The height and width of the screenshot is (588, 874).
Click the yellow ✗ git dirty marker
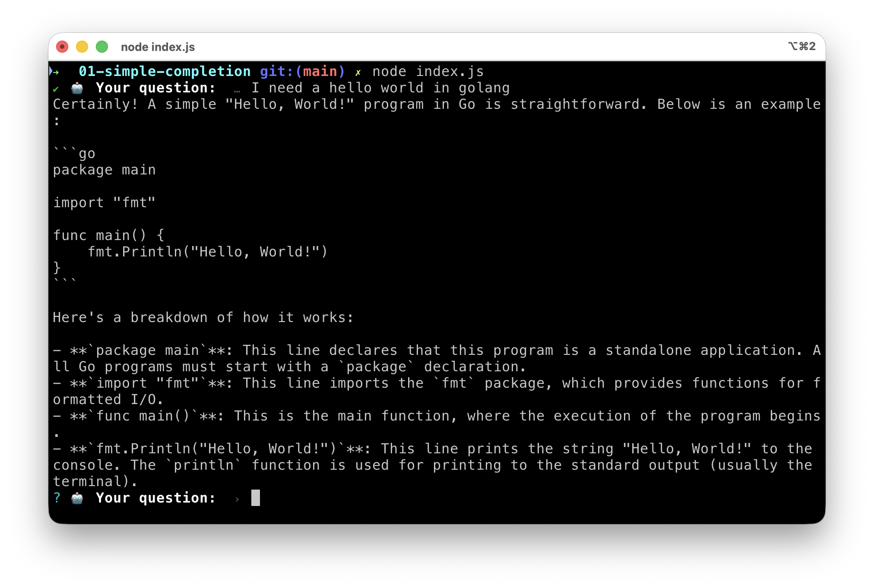[358, 72]
